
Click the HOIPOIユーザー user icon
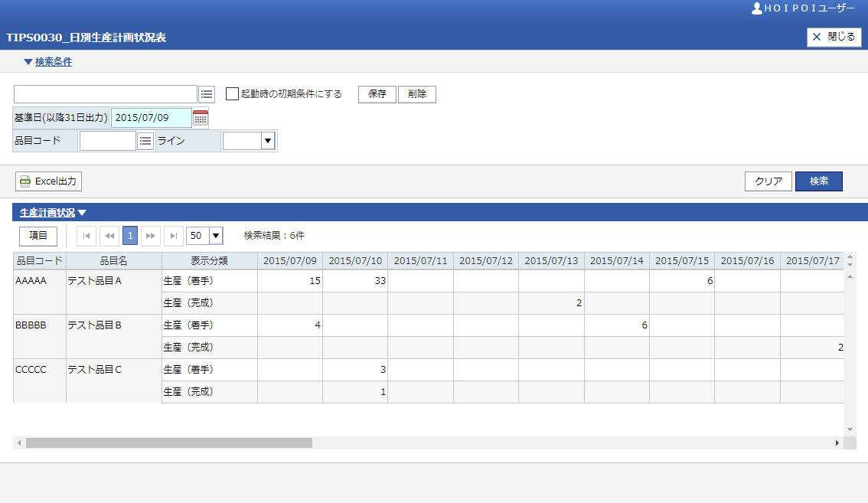click(x=757, y=8)
